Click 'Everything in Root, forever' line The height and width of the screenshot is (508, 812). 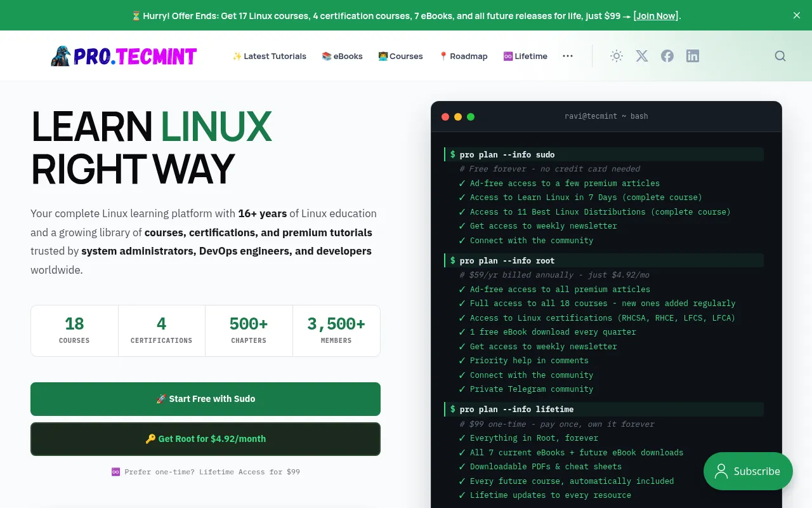click(x=528, y=438)
